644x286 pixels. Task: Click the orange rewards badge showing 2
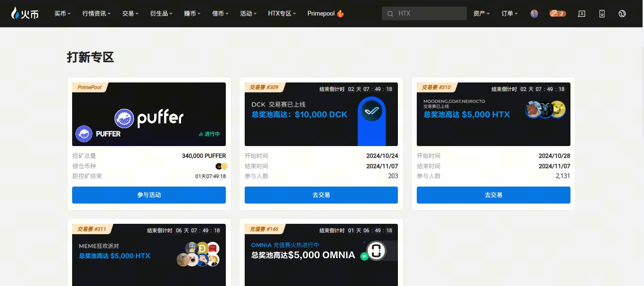point(557,14)
